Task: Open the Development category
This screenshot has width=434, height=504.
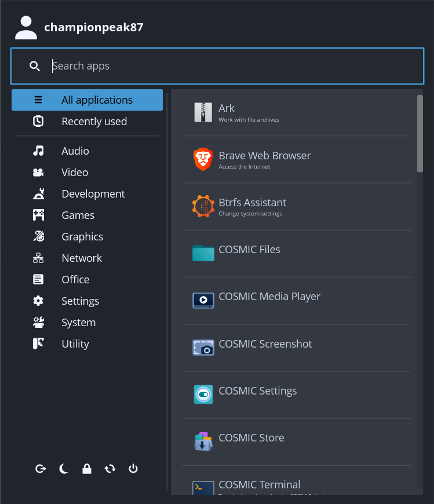Action: (x=87, y=194)
